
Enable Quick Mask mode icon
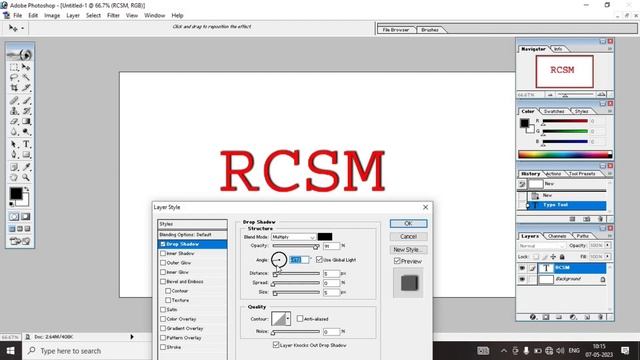26,217
